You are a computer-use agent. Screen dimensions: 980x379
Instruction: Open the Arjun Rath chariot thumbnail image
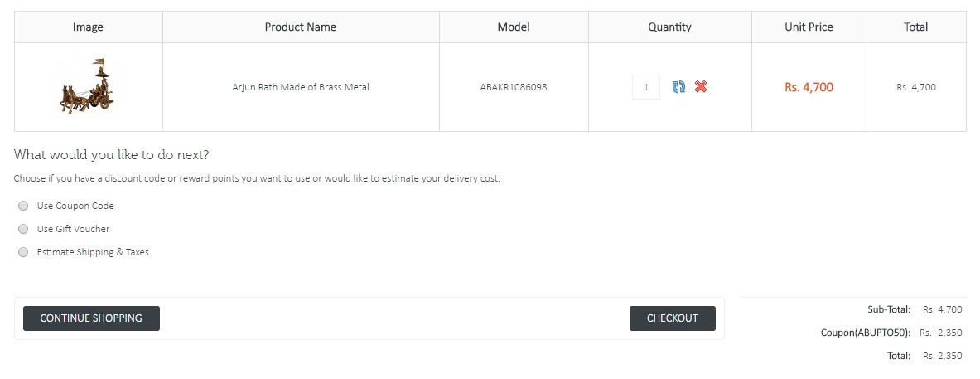pos(87,86)
